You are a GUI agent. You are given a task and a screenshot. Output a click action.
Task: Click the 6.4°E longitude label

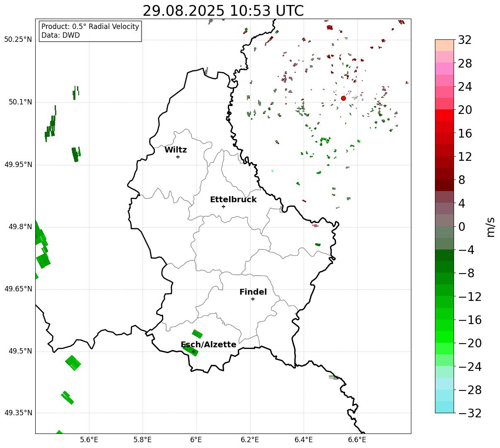click(304, 440)
